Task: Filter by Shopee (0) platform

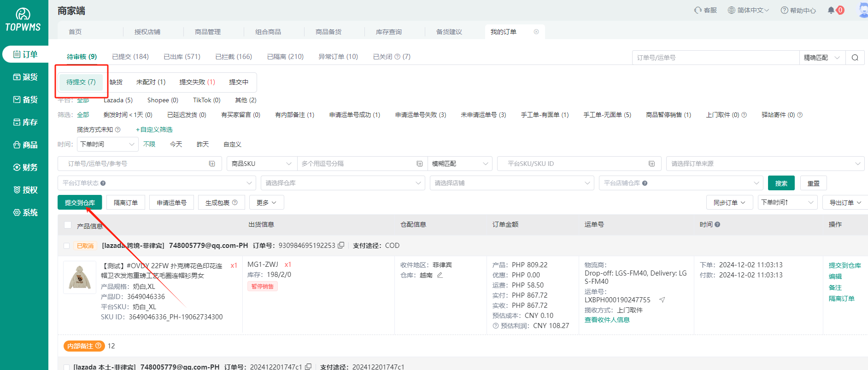Action: 163,100
